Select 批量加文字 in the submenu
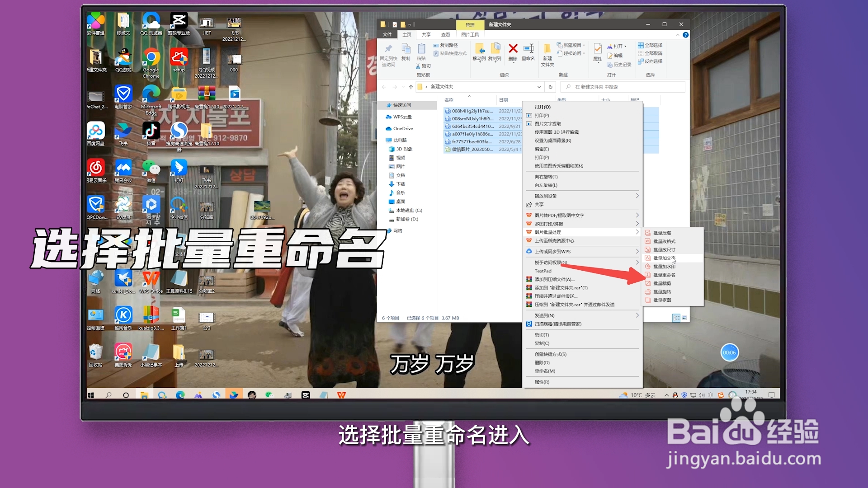Image resolution: width=868 pixels, height=488 pixels. pyautogui.click(x=664, y=258)
